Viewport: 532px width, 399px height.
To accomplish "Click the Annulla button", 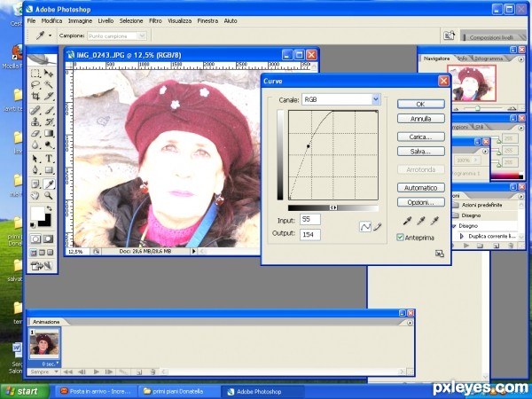I will point(420,119).
